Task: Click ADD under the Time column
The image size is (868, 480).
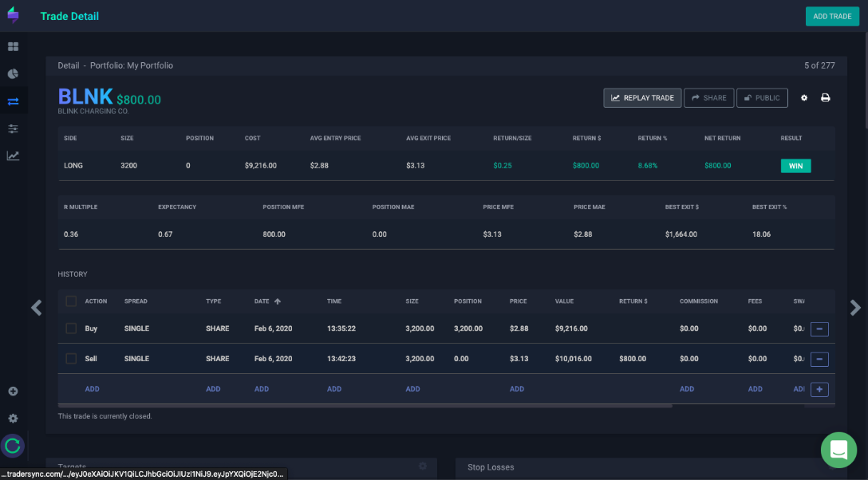Action: (334, 389)
